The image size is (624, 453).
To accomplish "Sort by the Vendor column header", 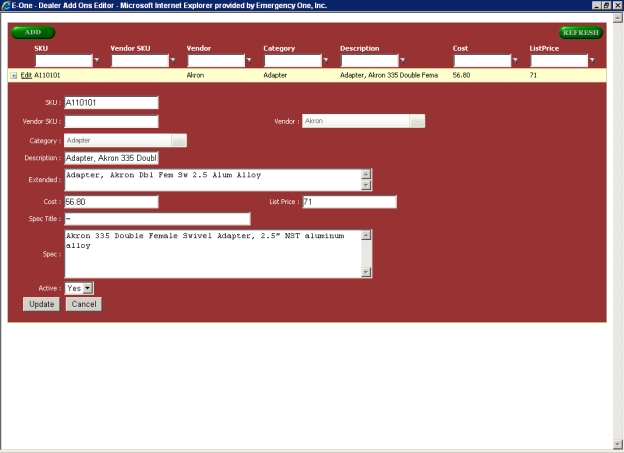I will pos(199,49).
